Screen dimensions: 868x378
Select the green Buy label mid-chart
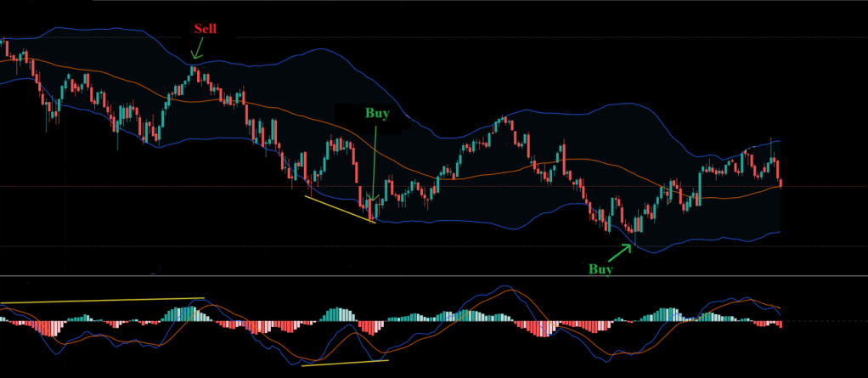pyautogui.click(x=376, y=113)
